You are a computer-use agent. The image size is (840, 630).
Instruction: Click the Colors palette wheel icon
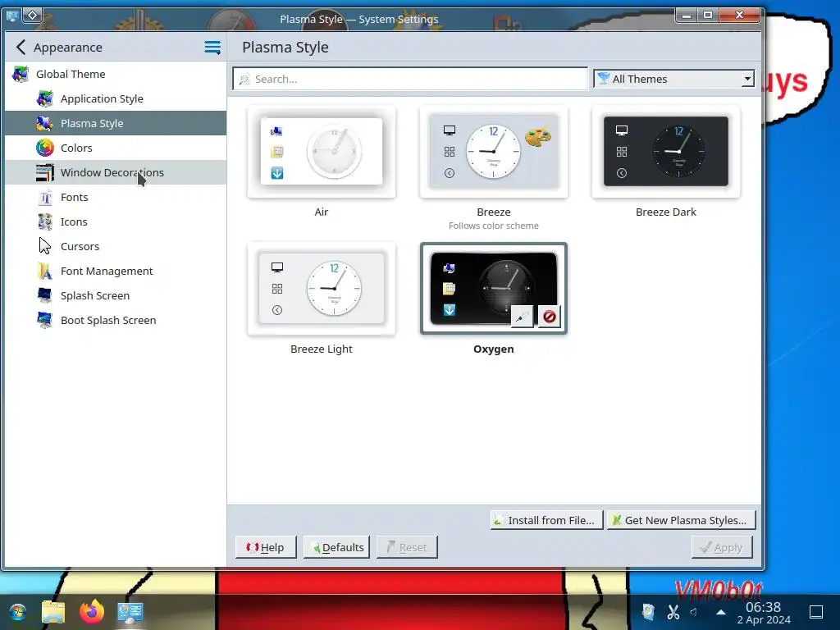(45, 148)
